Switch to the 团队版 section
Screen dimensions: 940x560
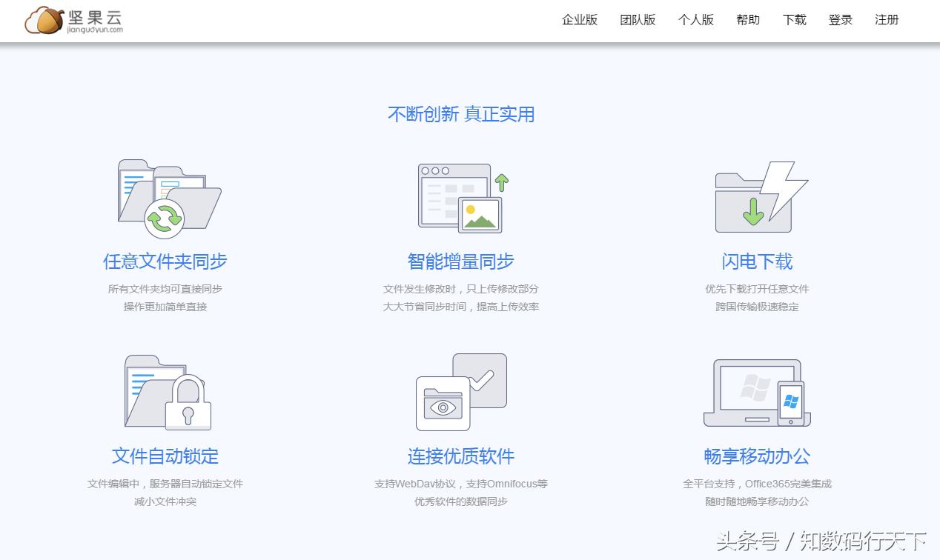[x=638, y=20]
